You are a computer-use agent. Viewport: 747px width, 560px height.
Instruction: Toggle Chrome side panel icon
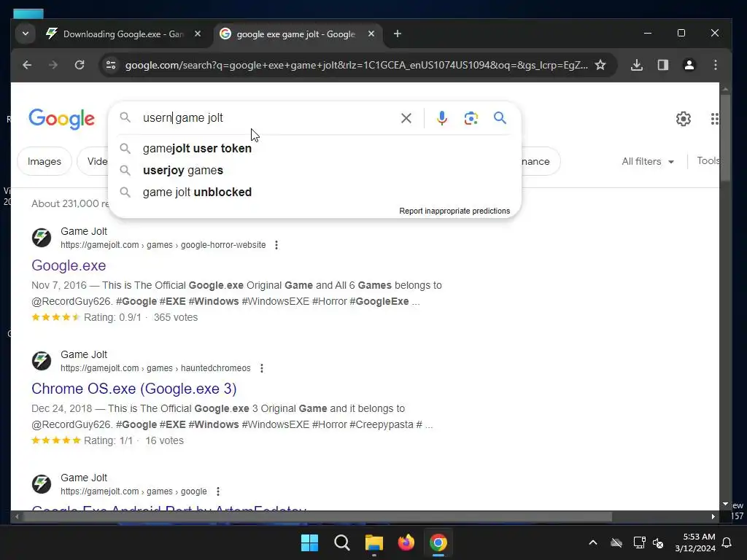pyautogui.click(x=662, y=65)
